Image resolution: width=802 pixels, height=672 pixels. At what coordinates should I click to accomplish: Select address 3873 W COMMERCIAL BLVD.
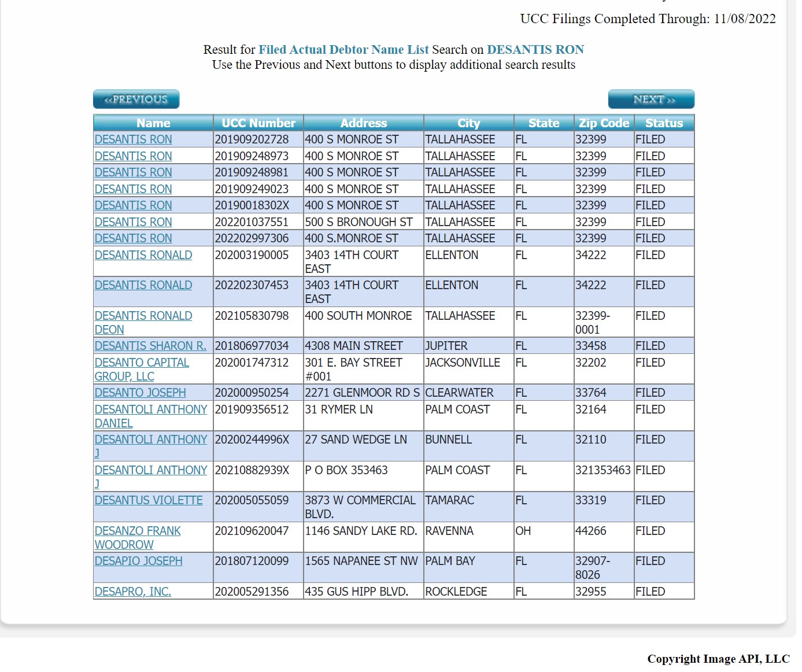[x=364, y=507]
